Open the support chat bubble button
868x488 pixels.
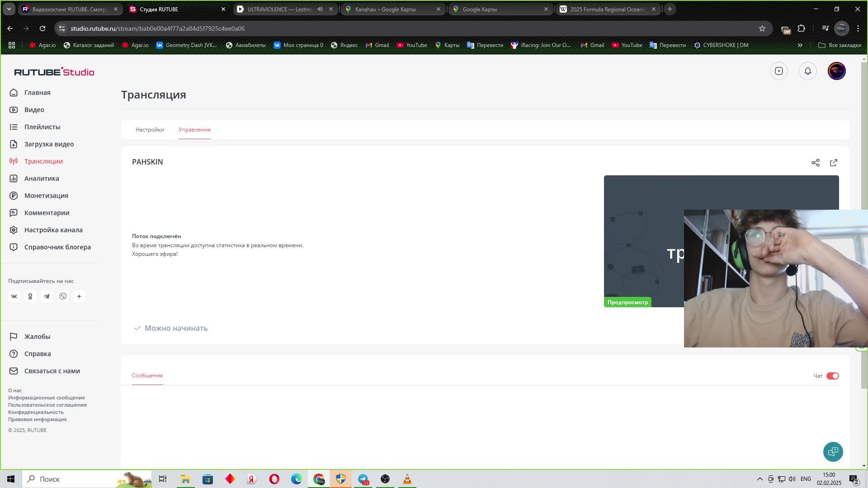click(x=833, y=452)
